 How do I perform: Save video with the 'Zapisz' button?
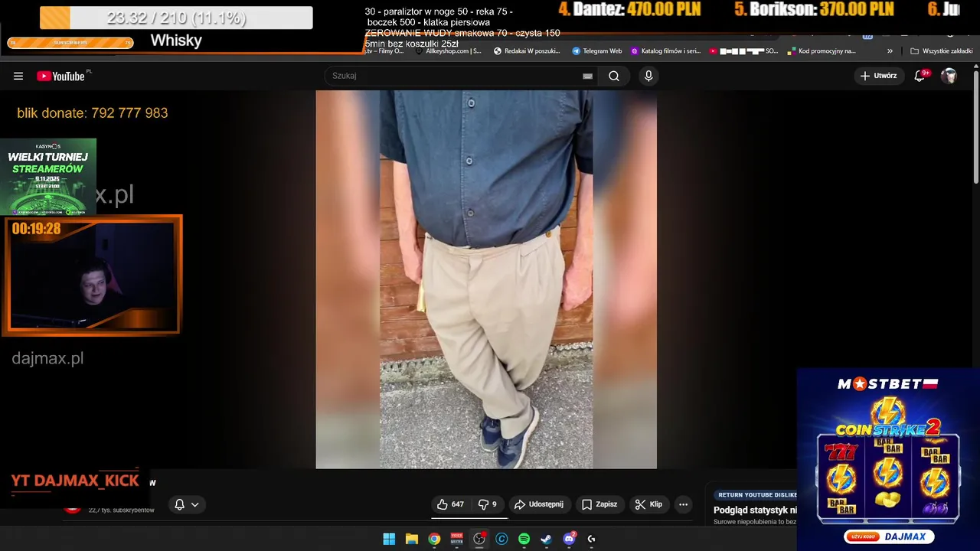coord(599,504)
